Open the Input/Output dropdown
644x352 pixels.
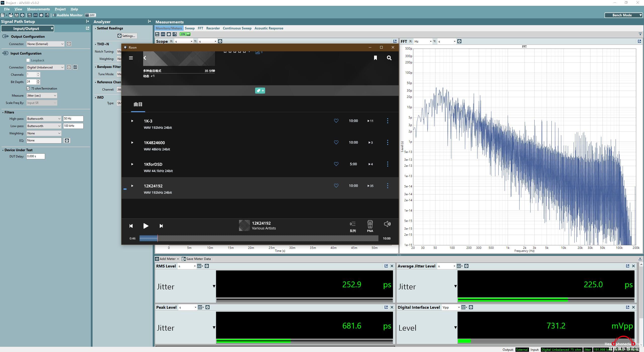[x=28, y=28]
